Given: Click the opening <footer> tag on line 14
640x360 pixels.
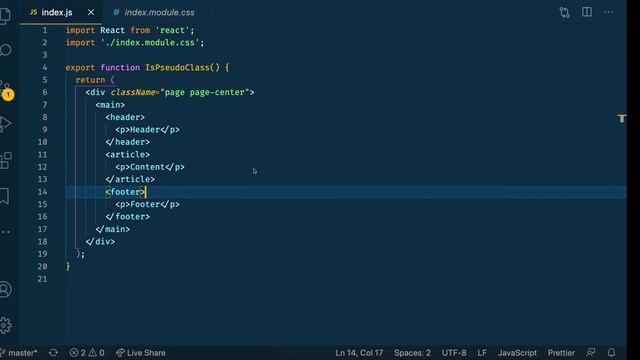Looking at the screenshot, I should click(125, 192).
